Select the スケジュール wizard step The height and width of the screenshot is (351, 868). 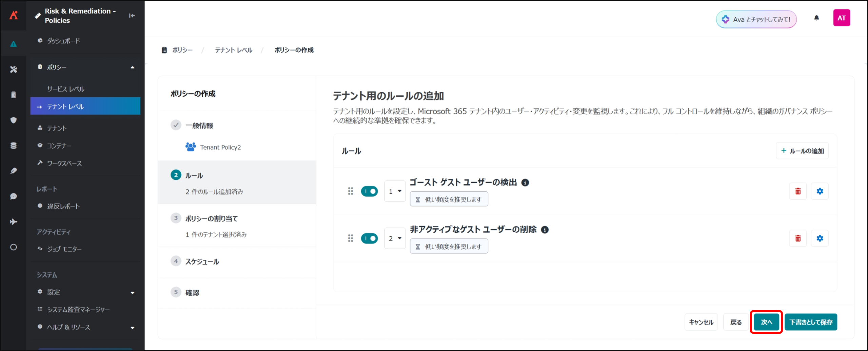(x=202, y=262)
